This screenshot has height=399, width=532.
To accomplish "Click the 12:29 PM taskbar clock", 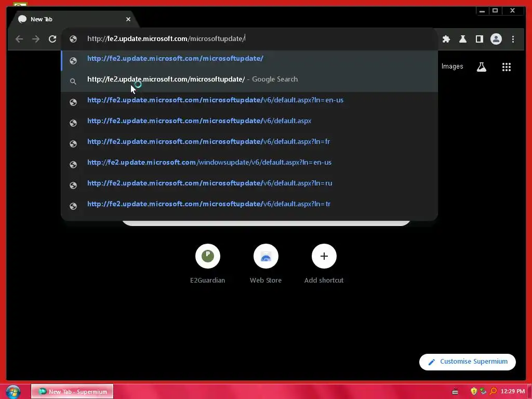I will pos(512,391).
